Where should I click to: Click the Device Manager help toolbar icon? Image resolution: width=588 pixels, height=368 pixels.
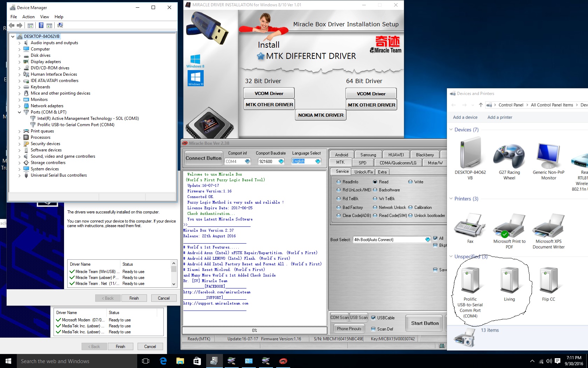coord(41,25)
